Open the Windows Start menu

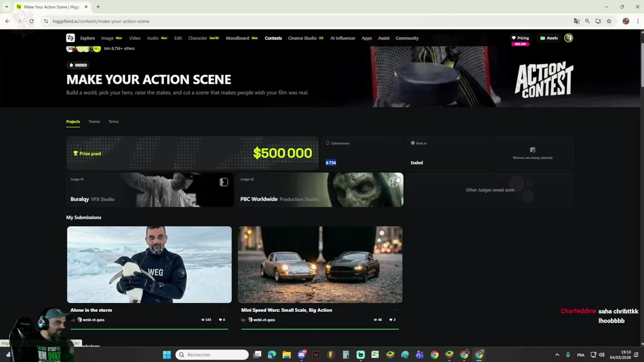tap(167, 355)
